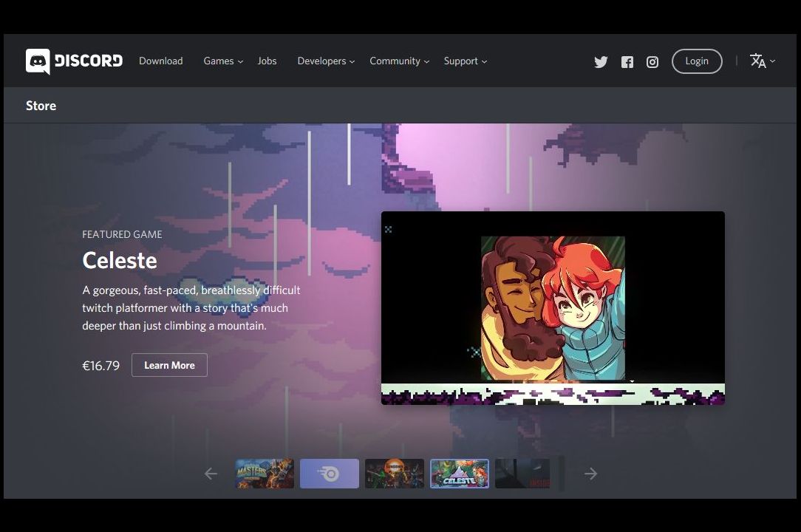Navigate to the Jobs page

click(x=267, y=61)
